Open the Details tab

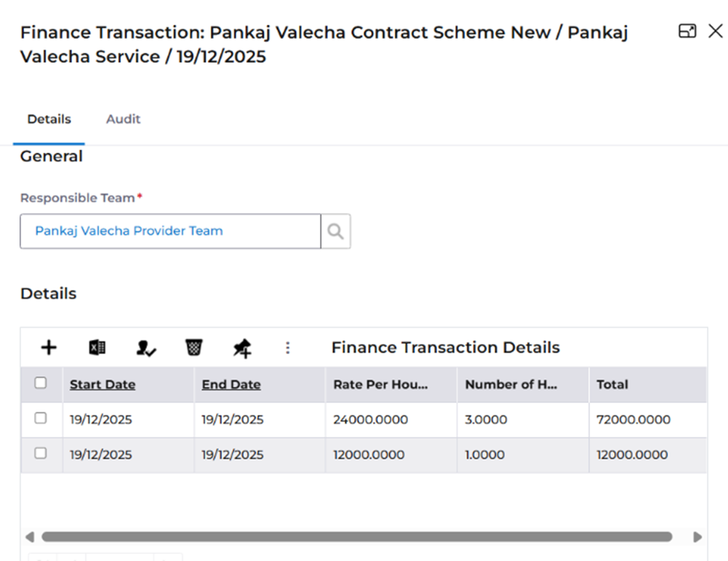click(49, 119)
